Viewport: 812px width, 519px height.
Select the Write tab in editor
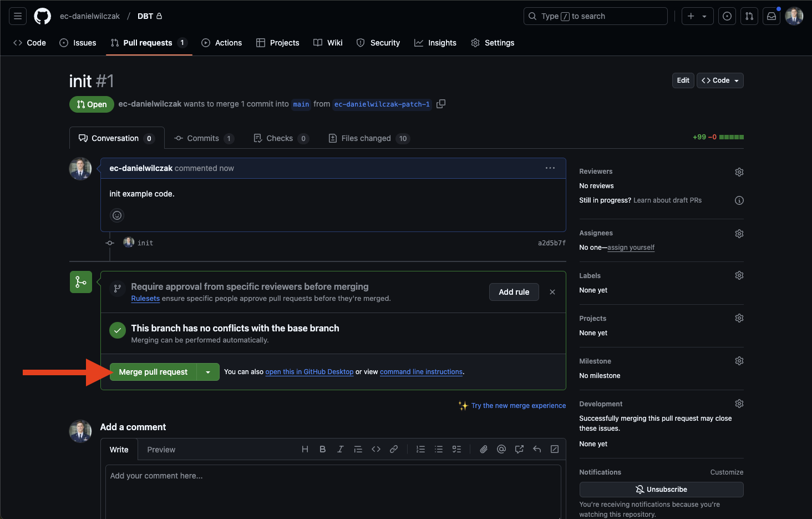click(x=119, y=450)
